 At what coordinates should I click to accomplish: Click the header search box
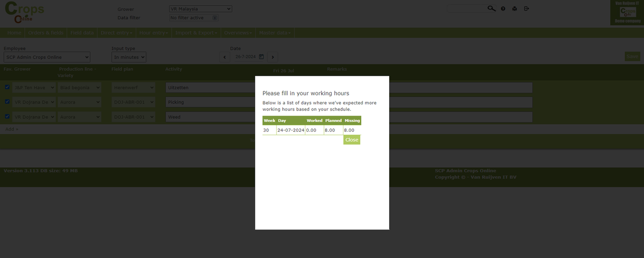[466, 9]
